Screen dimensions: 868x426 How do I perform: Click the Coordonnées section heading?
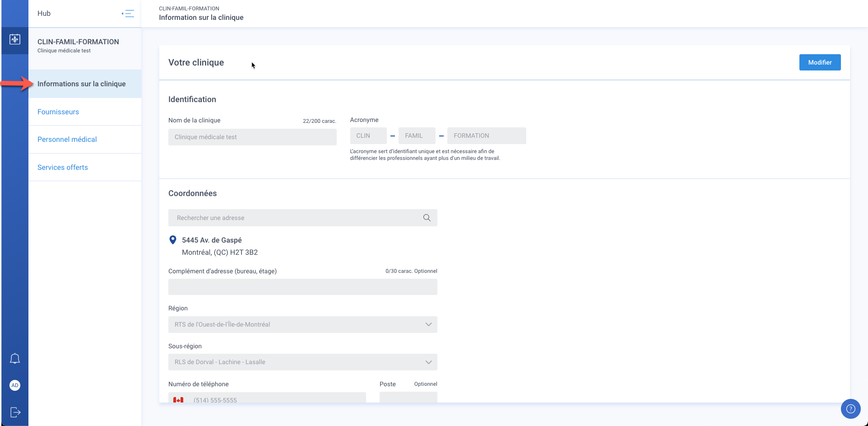[192, 193]
